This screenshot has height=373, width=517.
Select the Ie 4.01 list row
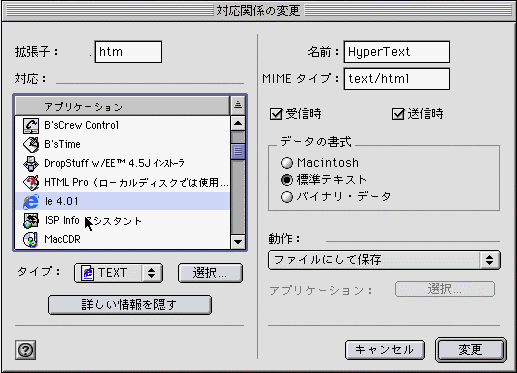[122, 201]
